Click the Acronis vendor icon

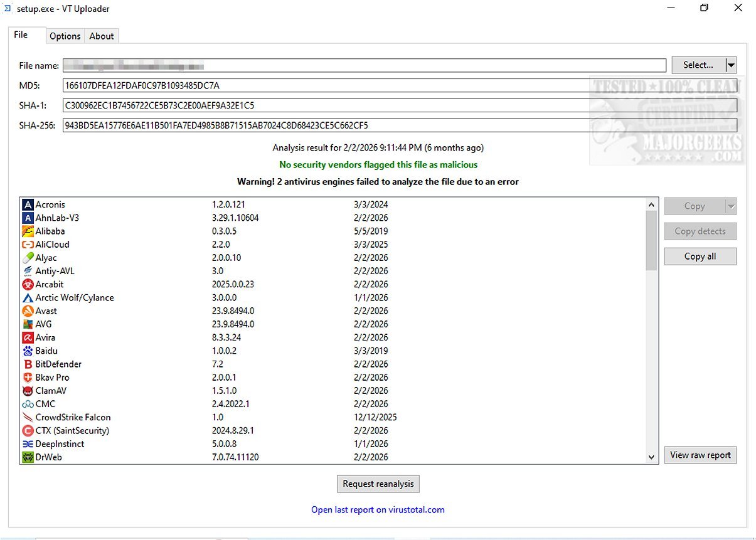point(28,204)
